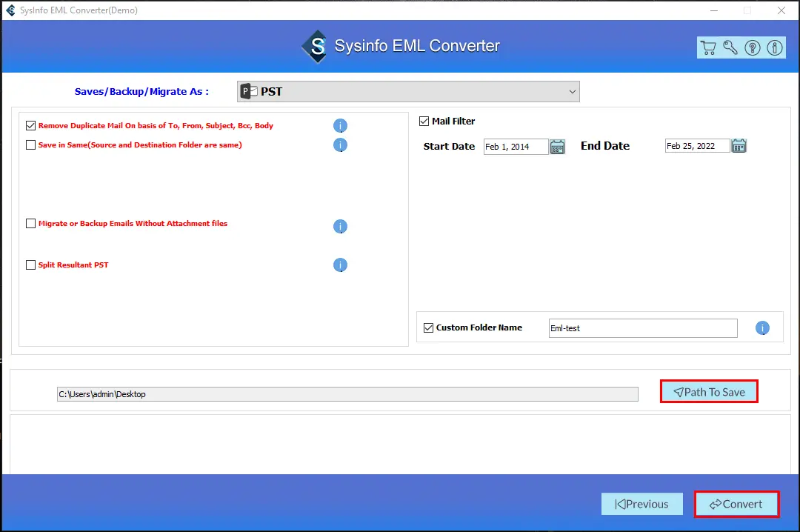Open the End Date calendar picker
Viewport: 800px width, 532px height.
[x=739, y=146]
